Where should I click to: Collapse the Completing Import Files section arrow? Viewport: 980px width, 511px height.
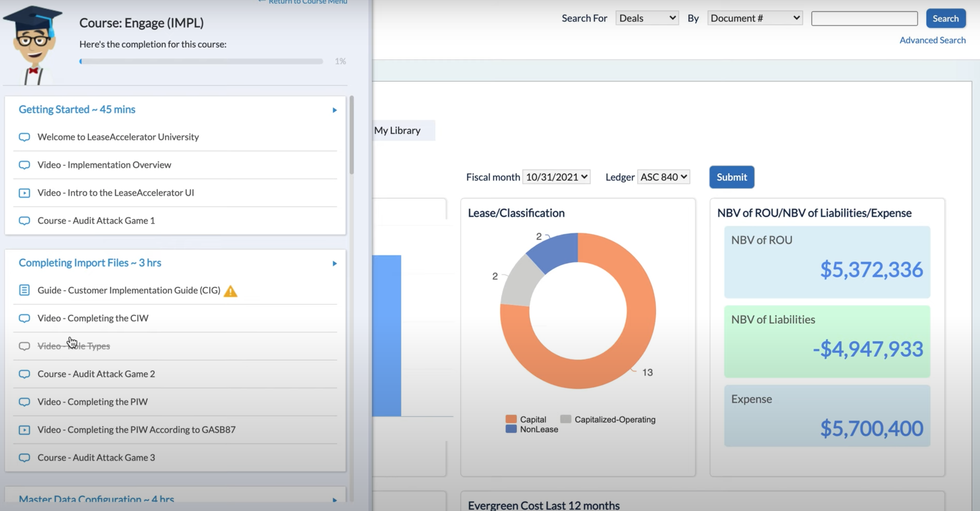(335, 263)
